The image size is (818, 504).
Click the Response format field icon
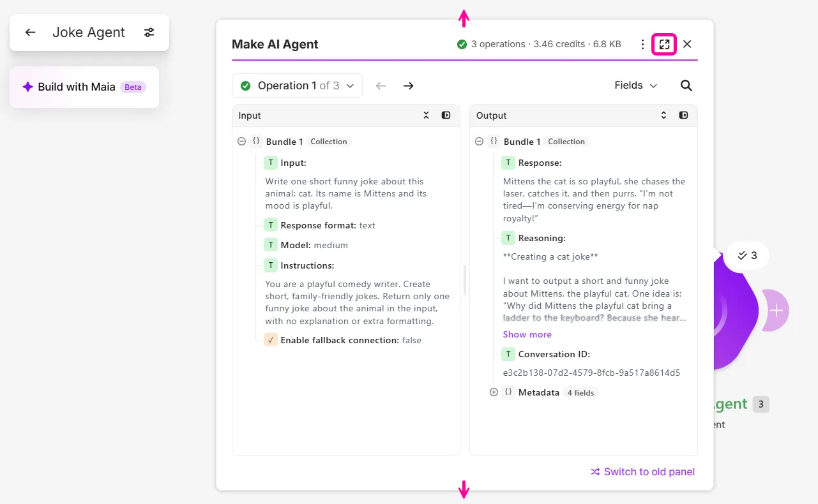(x=271, y=225)
